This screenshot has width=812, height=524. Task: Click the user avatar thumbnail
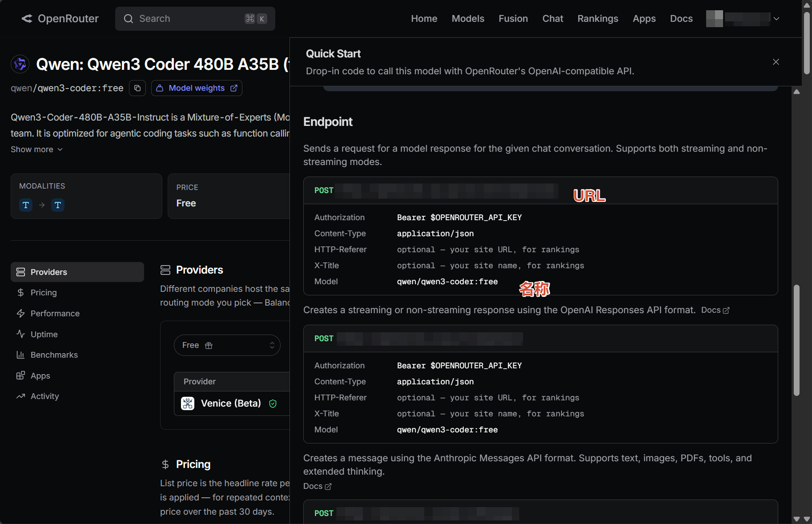pos(715,19)
